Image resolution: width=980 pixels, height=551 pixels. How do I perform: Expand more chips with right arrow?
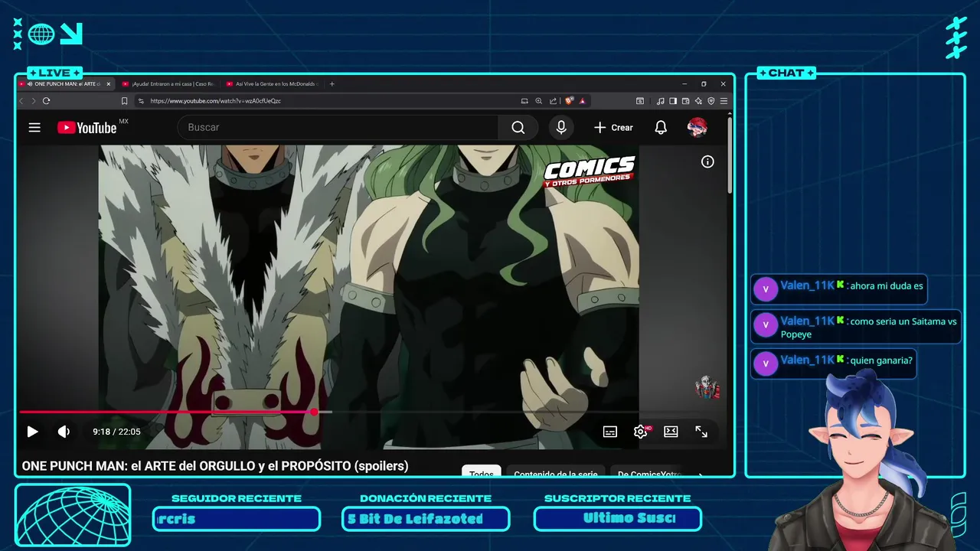coord(701,473)
